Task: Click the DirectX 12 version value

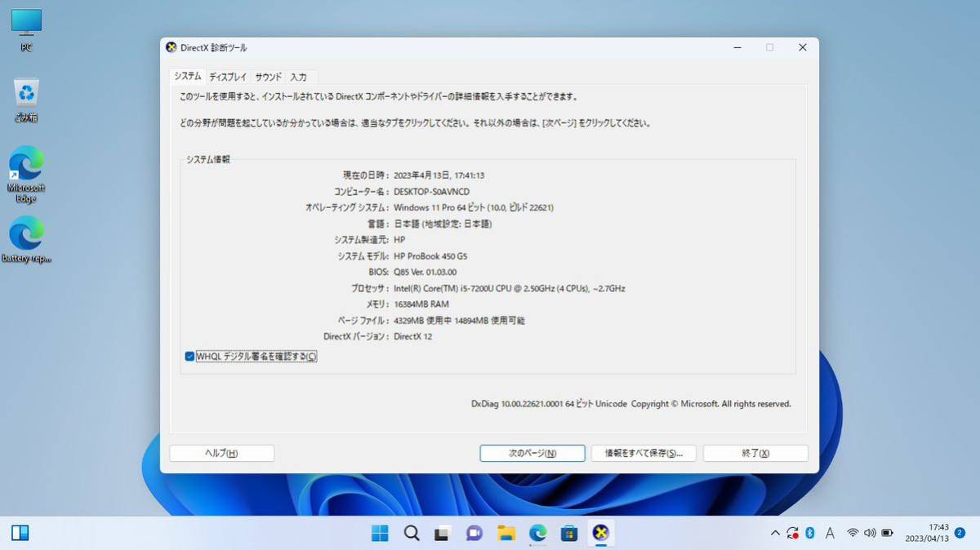Action: point(412,336)
